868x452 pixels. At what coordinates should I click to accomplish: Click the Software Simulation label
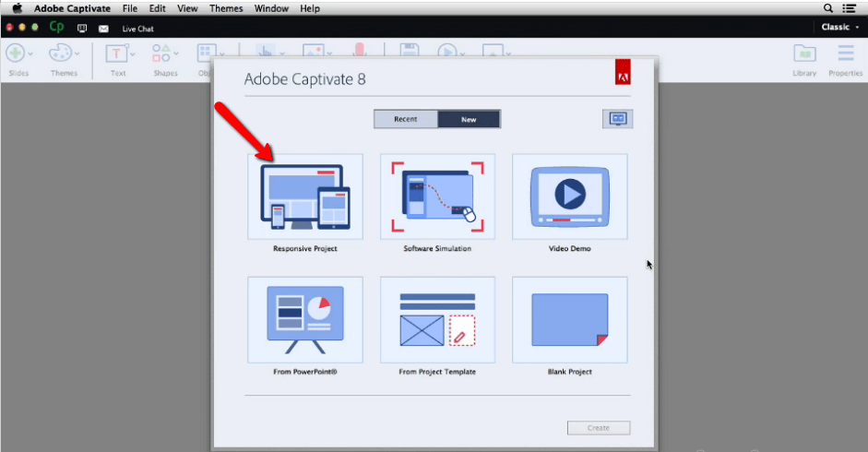point(437,249)
